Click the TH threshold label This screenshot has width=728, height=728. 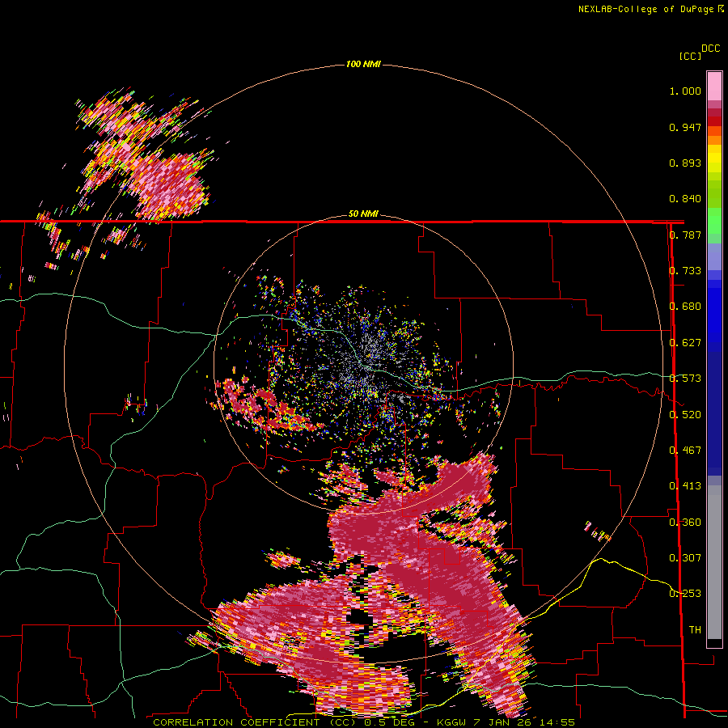(695, 630)
